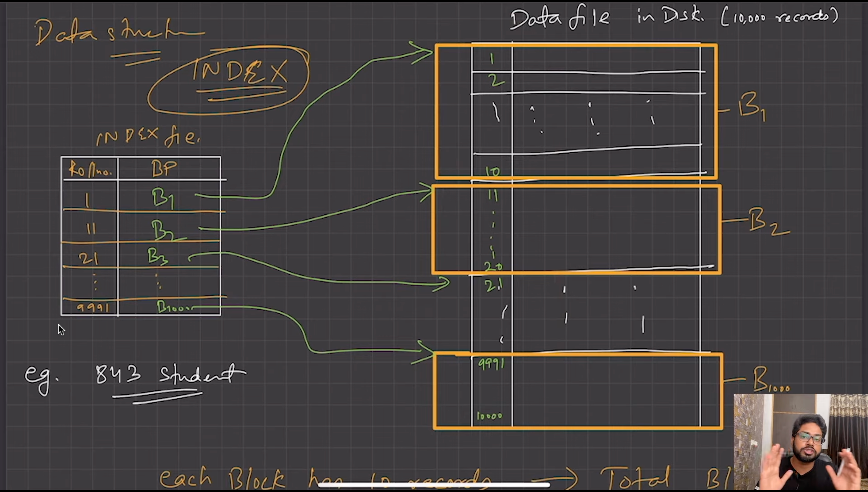
Task: Click record 21 in the data file
Action: (x=493, y=286)
